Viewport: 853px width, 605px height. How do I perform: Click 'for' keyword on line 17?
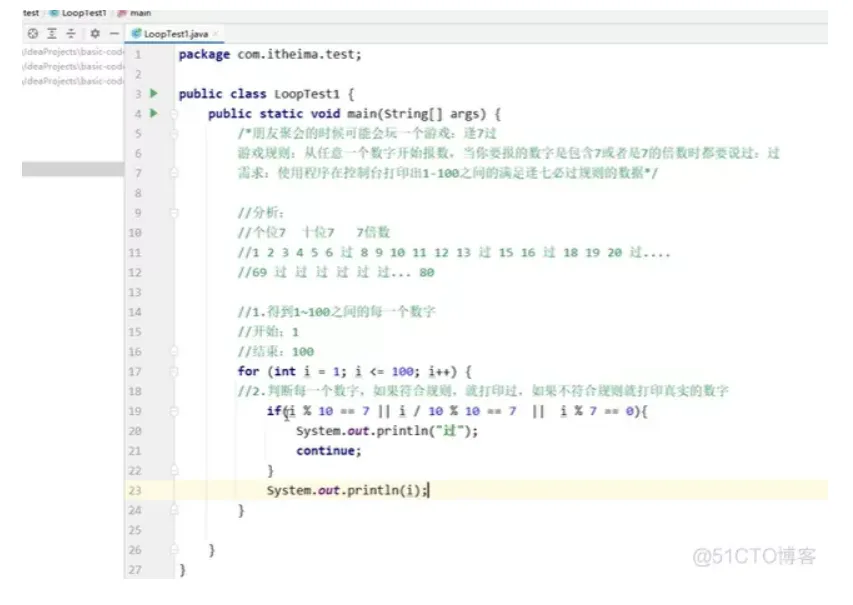coord(248,372)
